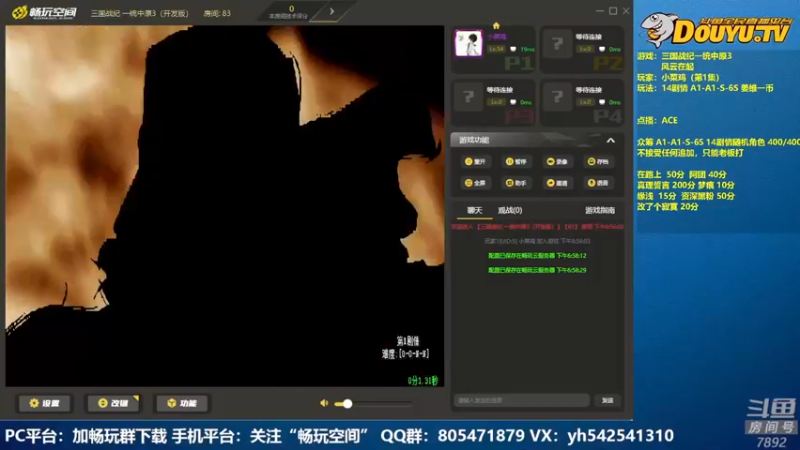This screenshot has height=450, width=800.
Task: Click the P1 network latency icon
Action: (513, 49)
